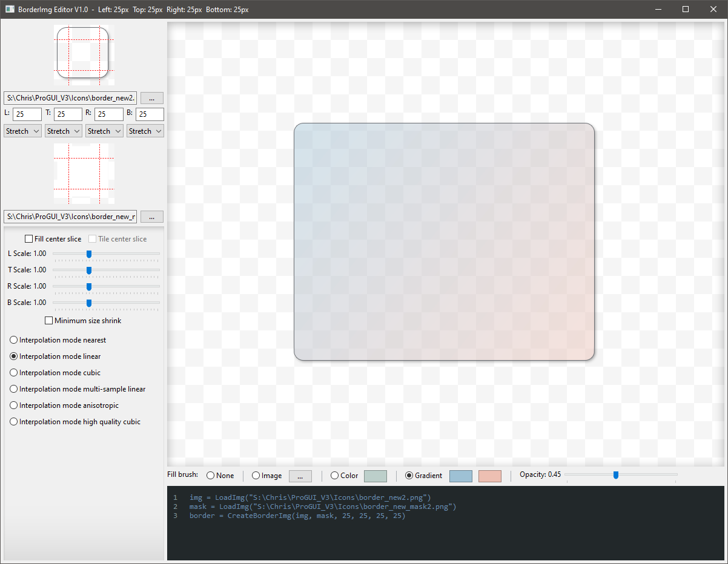This screenshot has height=564, width=728.
Task: Click the 'border = CreateBorderImg' code line
Action: 297,516
